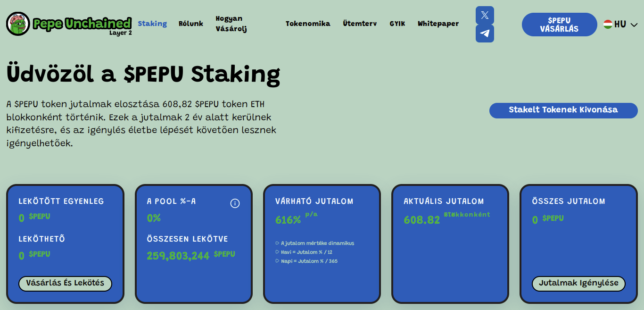Jump to the GYIK section

tap(397, 24)
